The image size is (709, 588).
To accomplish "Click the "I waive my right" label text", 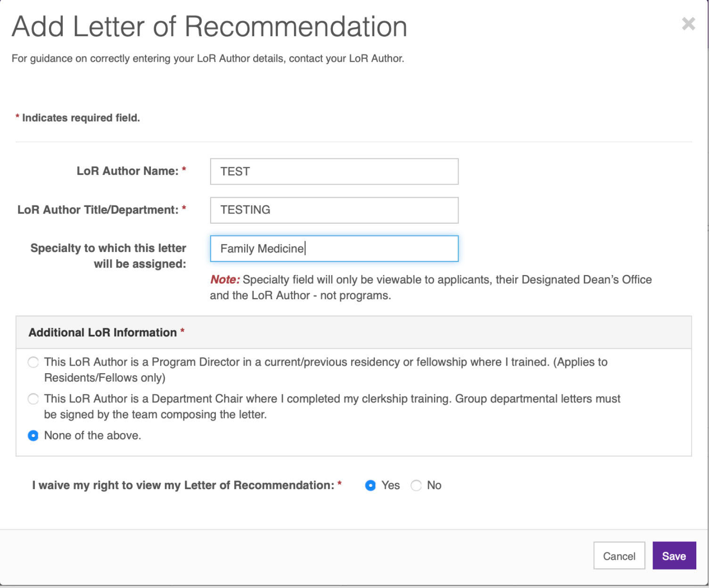I will point(183,485).
